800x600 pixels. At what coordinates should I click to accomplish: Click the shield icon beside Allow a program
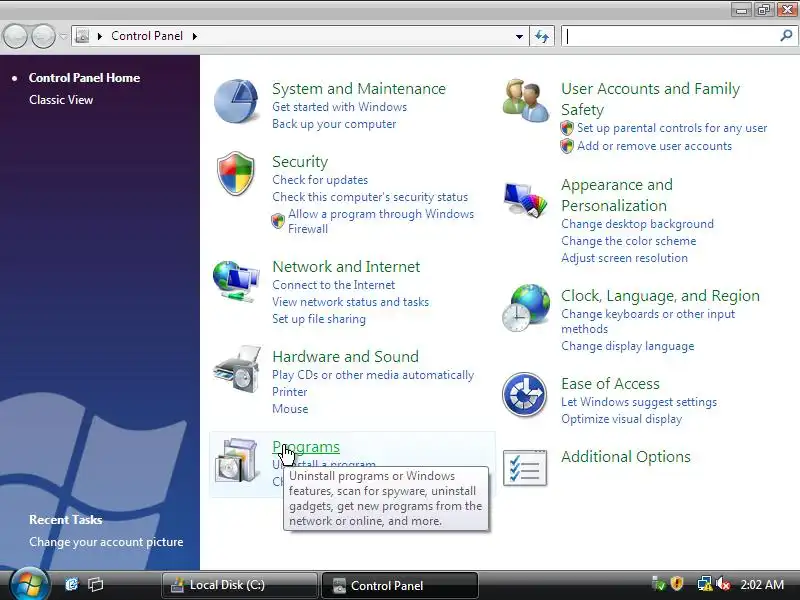[x=278, y=221]
